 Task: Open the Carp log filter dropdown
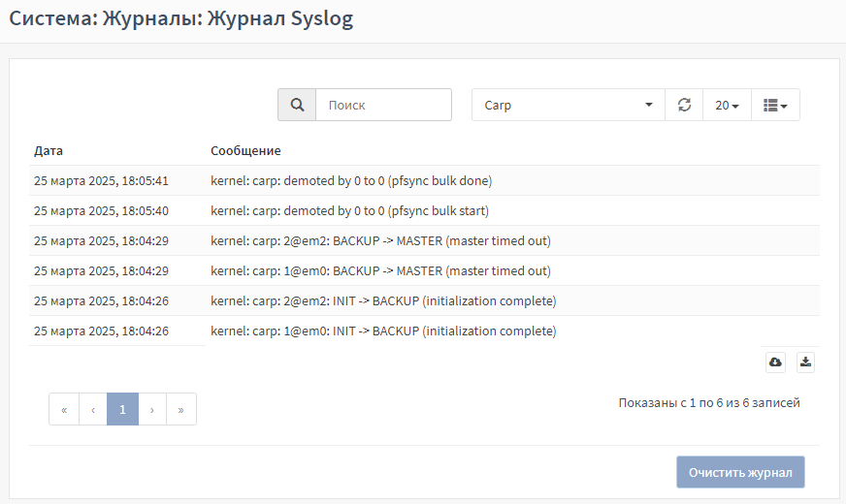pos(569,105)
